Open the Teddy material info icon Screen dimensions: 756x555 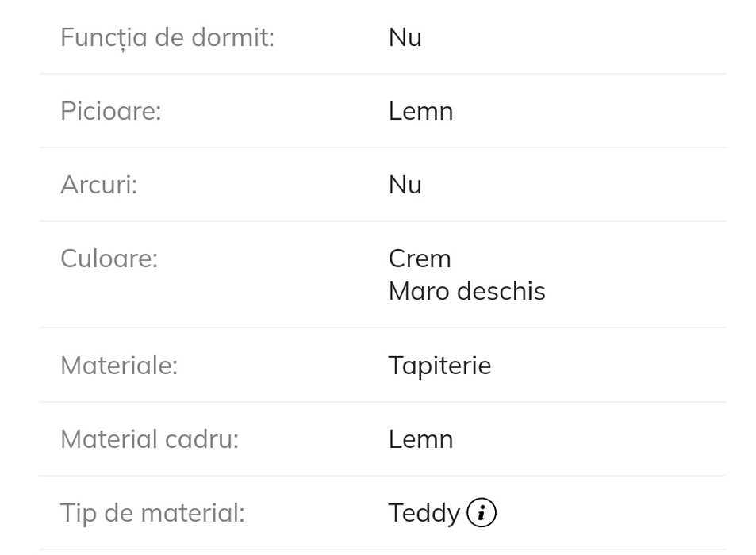point(482,513)
